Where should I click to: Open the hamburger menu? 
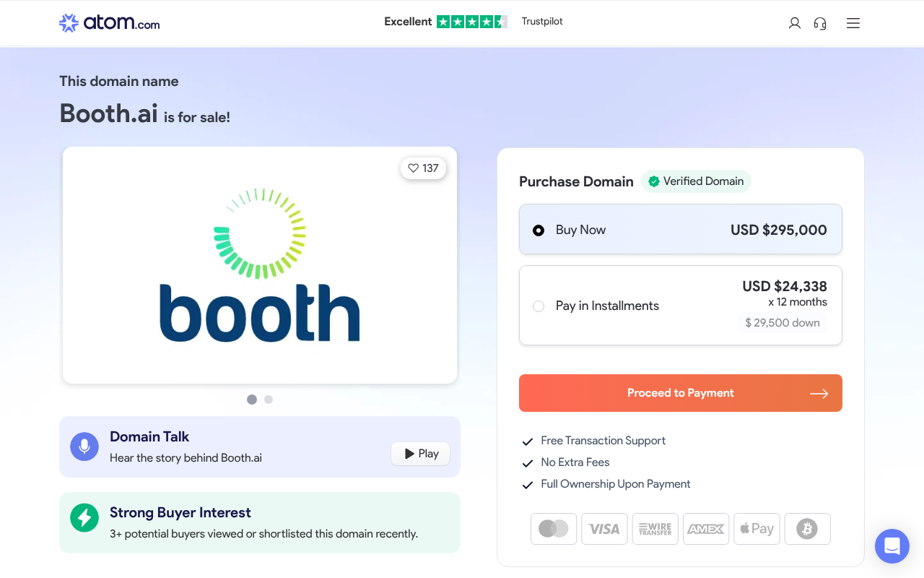tap(853, 23)
